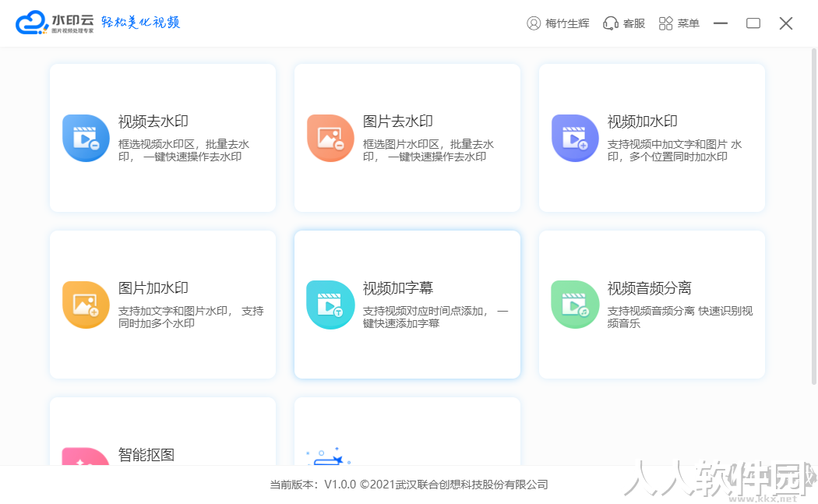The width and height of the screenshot is (818, 504).
Task: Click the grid 菜单 icon
Action: 665,23
